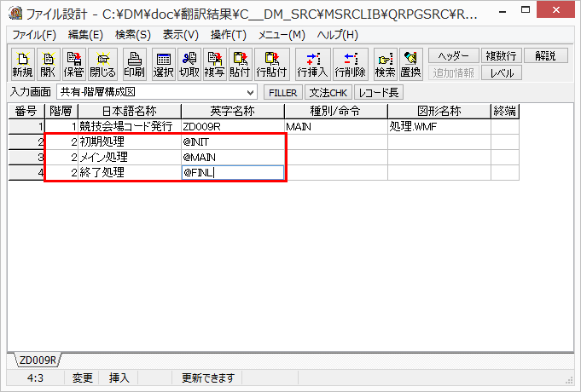This screenshot has height=392, width=581.
Task: Click the 変更 status bar entry
Action: 82,378
